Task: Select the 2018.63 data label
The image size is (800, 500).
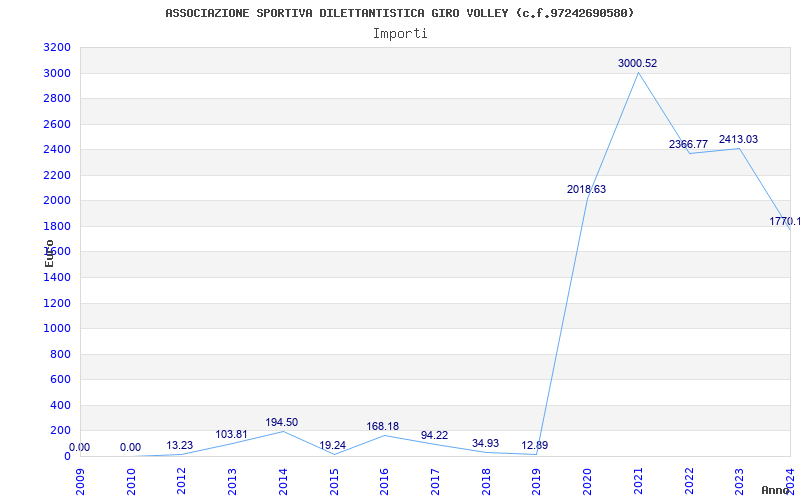Action: tap(586, 190)
